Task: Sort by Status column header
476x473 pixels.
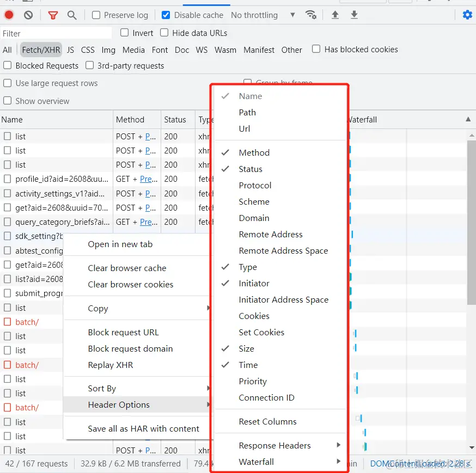Action: pos(178,120)
